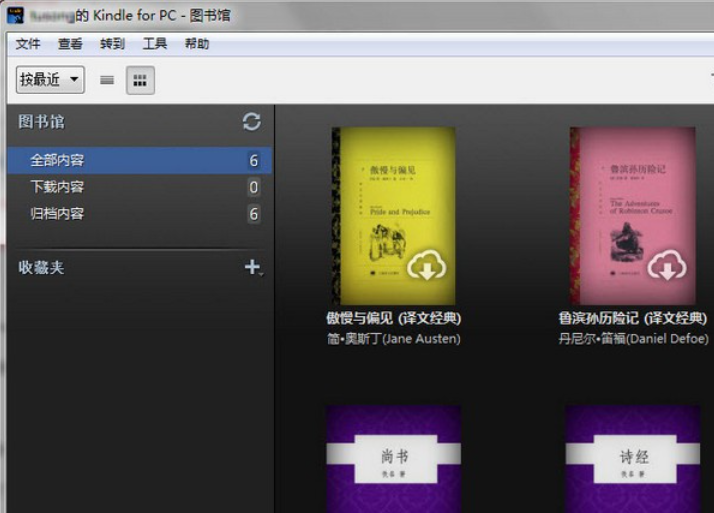Open the 尚书 purple book cover
Image resolution: width=714 pixels, height=513 pixels.
(393, 459)
